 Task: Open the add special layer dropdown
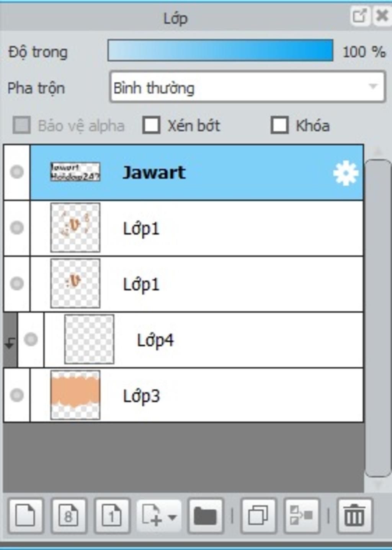point(159,516)
